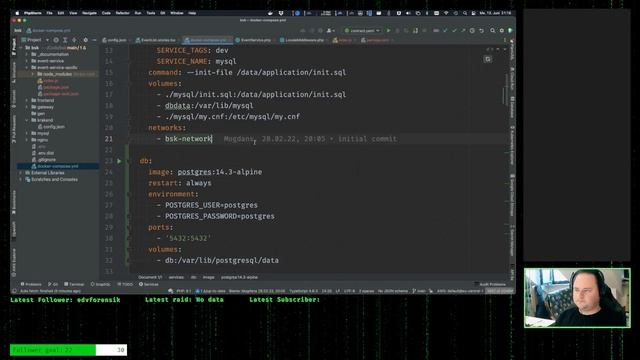Image resolution: width=640 pixels, height=360 pixels.
Task: Expand the mysql folder in project tree
Action: (27, 133)
